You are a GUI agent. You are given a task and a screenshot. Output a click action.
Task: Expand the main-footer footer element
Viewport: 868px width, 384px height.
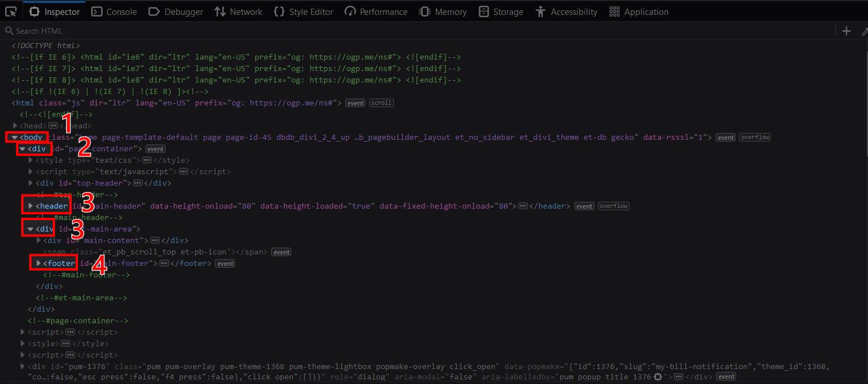[39, 263]
